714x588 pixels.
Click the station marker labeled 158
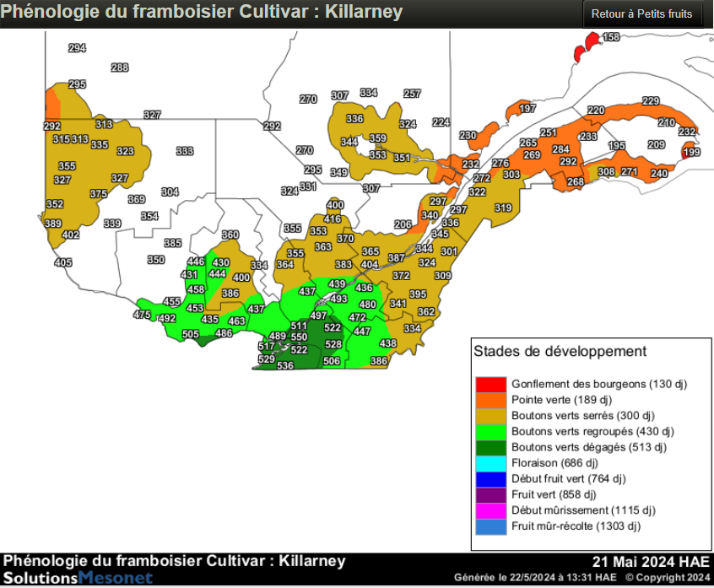coord(610,37)
